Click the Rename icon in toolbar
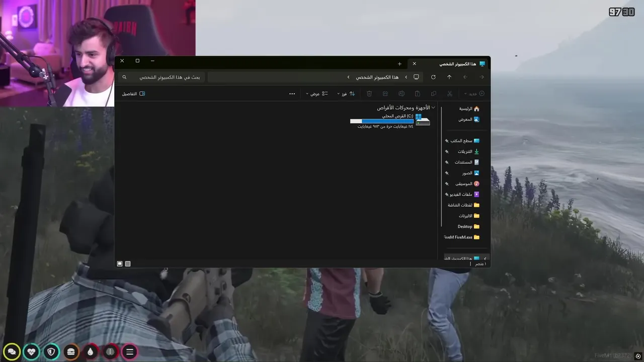This screenshot has height=362, width=644. 401,94
